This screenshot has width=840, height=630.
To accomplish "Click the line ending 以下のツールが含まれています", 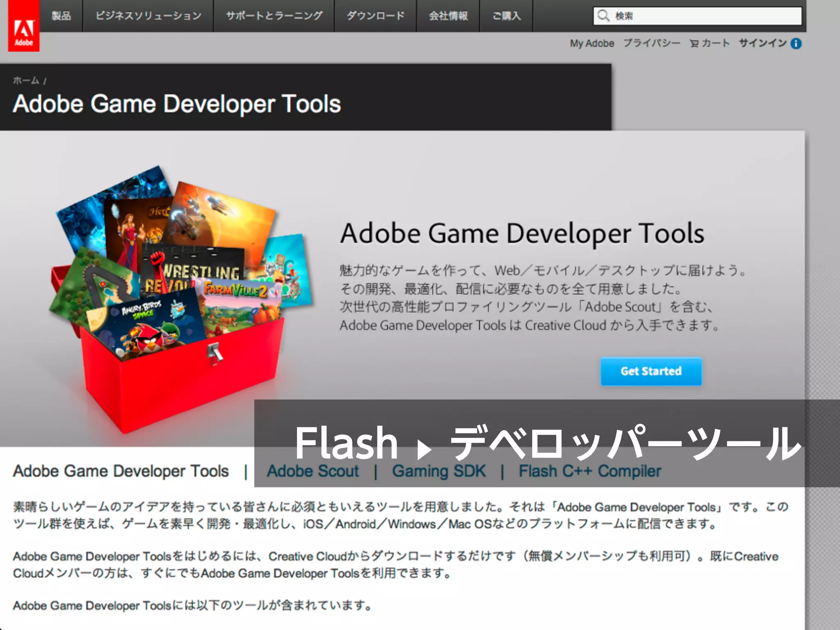I will pyautogui.click(x=192, y=605).
